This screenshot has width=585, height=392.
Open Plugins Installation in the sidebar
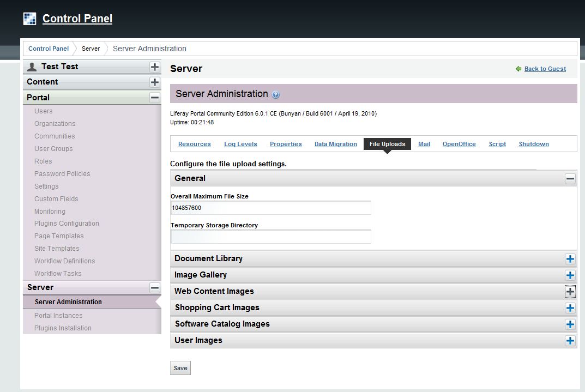(63, 328)
